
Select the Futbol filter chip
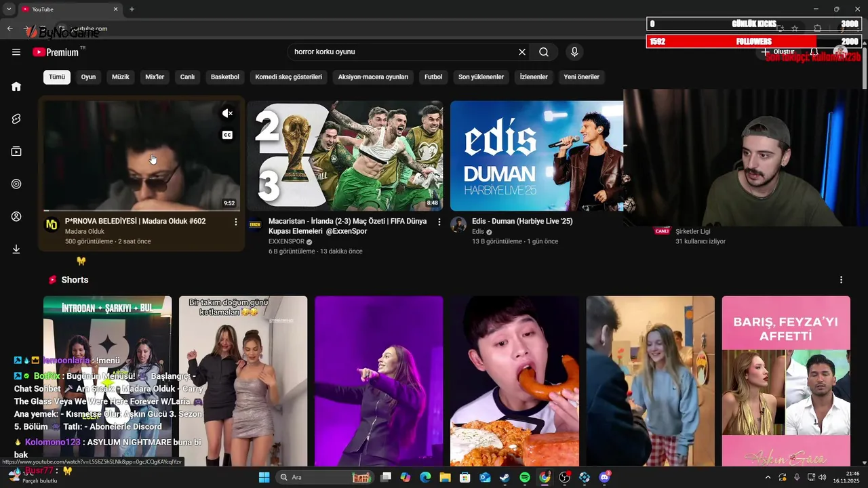pyautogui.click(x=433, y=77)
